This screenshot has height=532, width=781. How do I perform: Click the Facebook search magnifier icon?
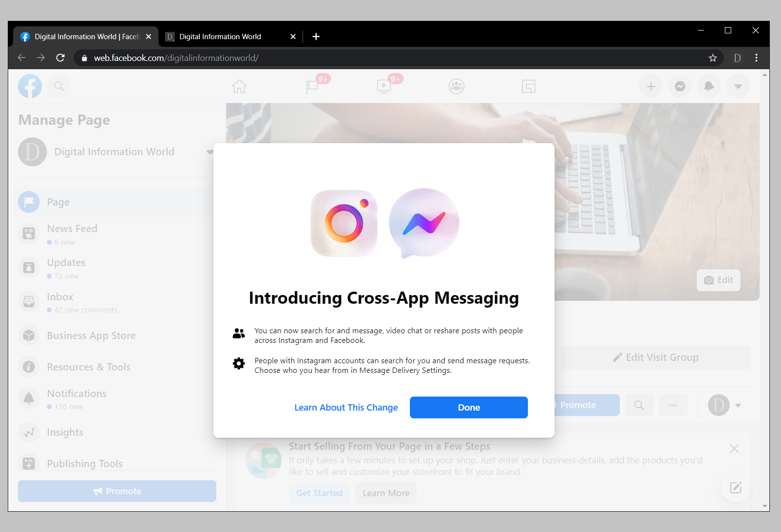pos(59,86)
